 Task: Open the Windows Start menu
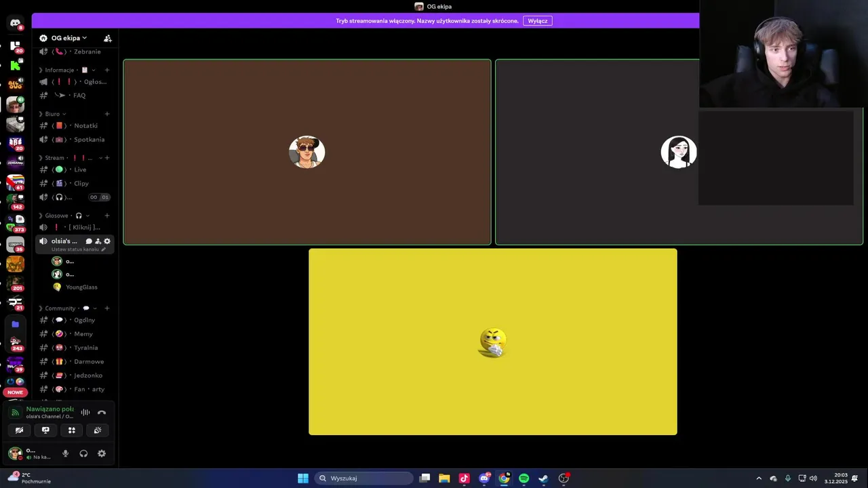[x=303, y=479]
